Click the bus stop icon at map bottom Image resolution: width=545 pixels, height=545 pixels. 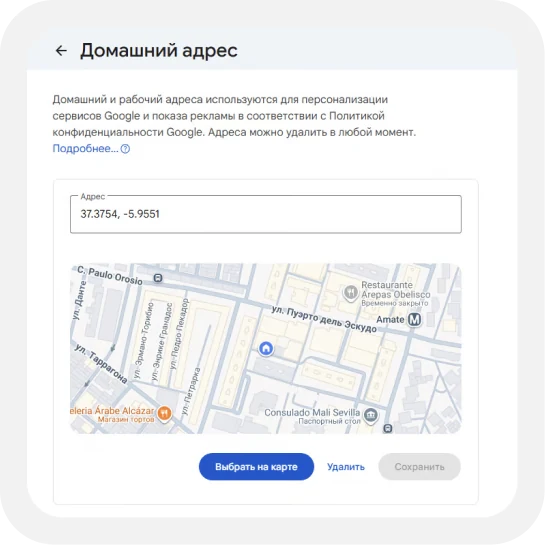click(x=388, y=429)
